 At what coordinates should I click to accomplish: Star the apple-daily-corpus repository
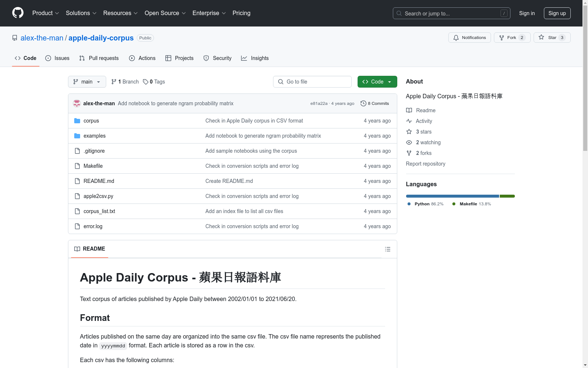[x=552, y=38]
